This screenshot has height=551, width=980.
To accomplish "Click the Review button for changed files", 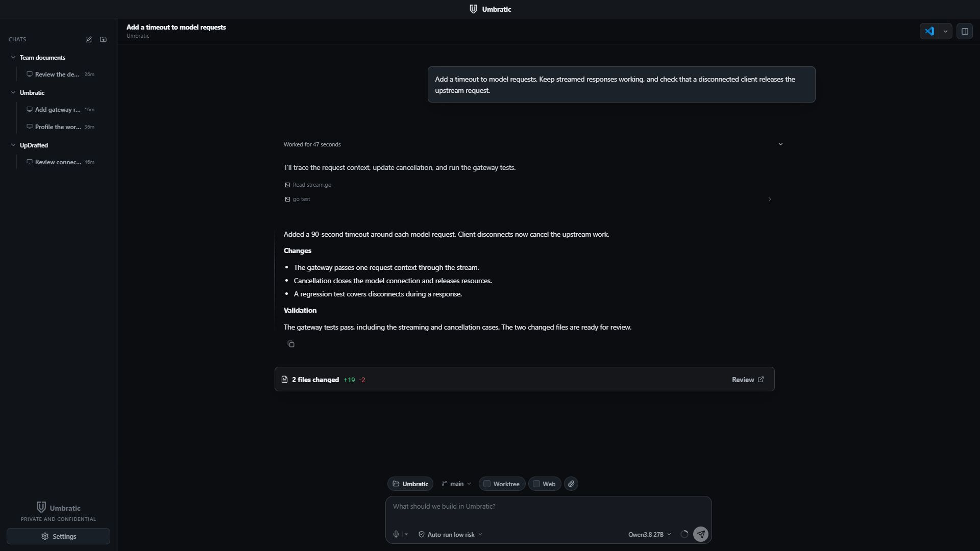I will (748, 380).
